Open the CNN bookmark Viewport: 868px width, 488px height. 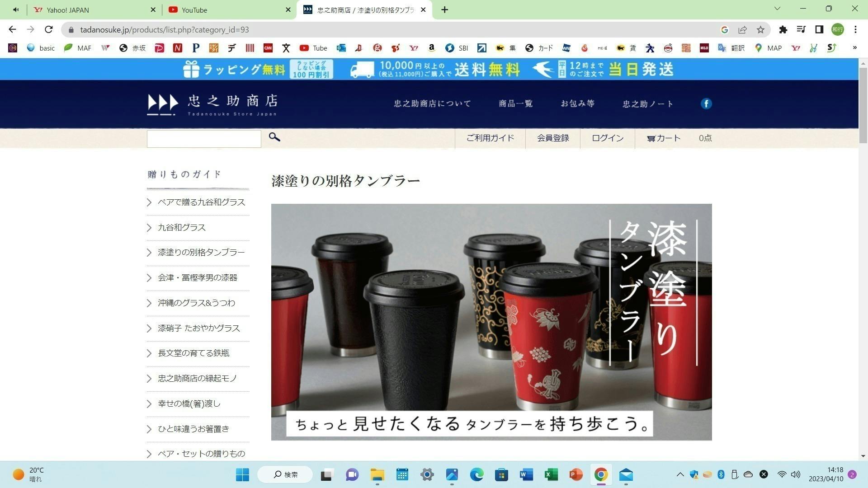pyautogui.click(x=269, y=48)
